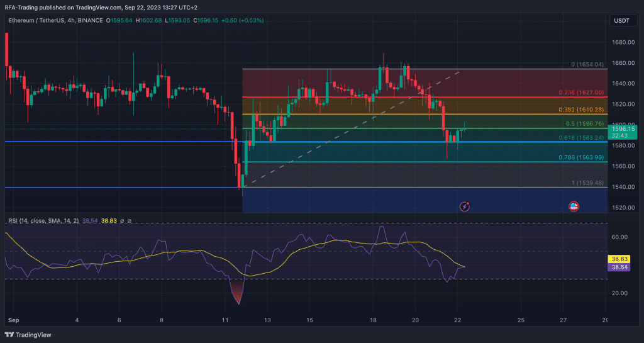This screenshot has height=343, width=644.
Task: Click the 1620.00 price axis label
Action: (x=623, y=104)
